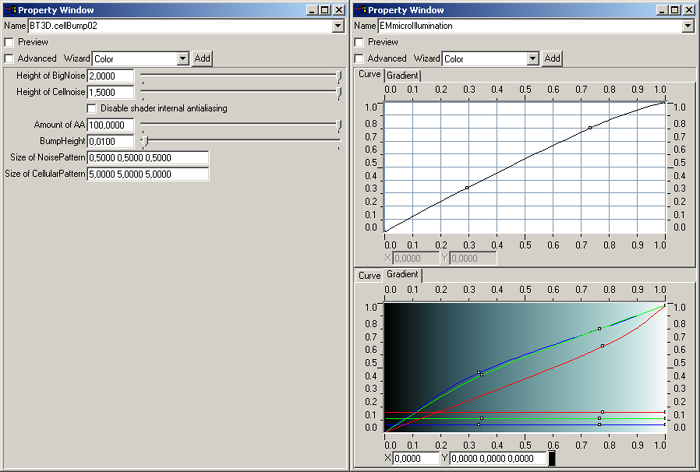The image size is (700, 472).
Task: Open the Name dropdown showing EMmicroIllumination
Action: pos(688,25)
